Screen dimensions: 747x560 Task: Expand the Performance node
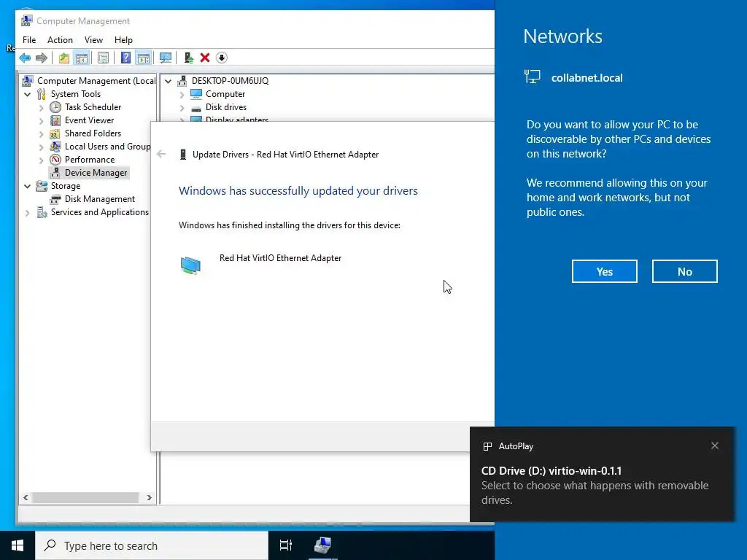tap(42, 160)
